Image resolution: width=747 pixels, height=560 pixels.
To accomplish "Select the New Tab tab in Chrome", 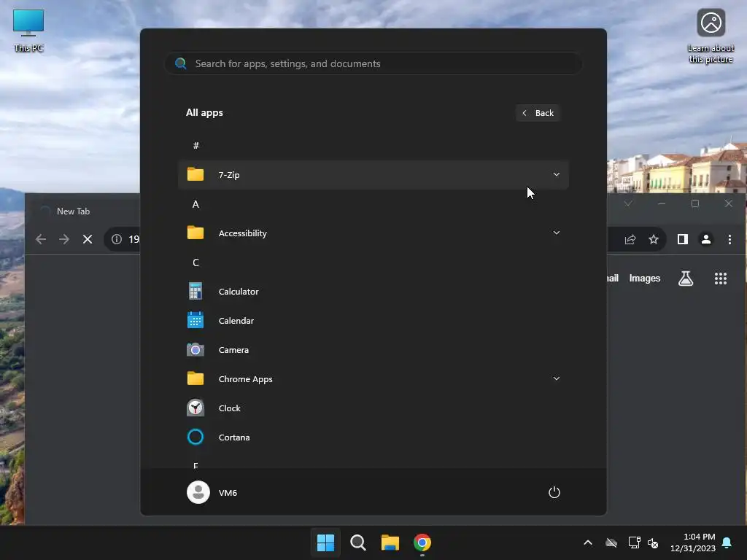I will pos(83,211).
